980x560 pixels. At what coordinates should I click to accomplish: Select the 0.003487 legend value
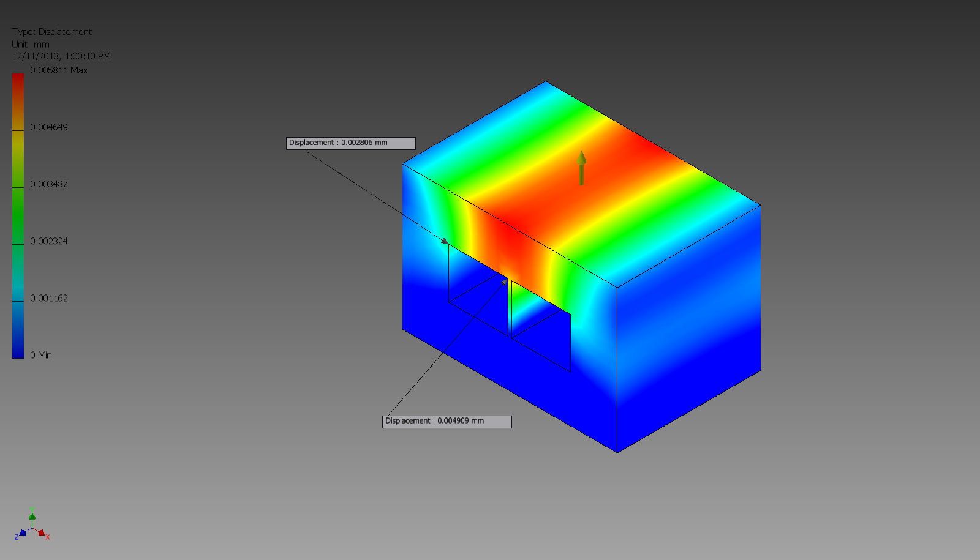[x=49, y=184]
